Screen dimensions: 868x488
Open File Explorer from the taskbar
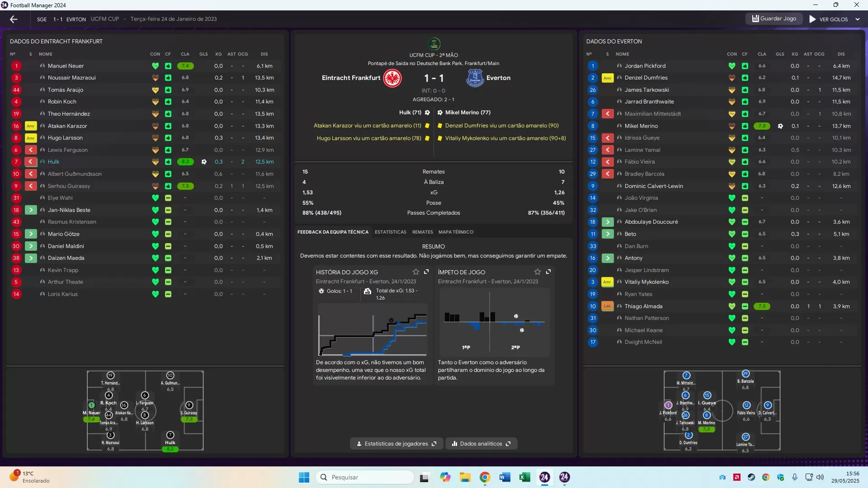[x=465, y=477]
